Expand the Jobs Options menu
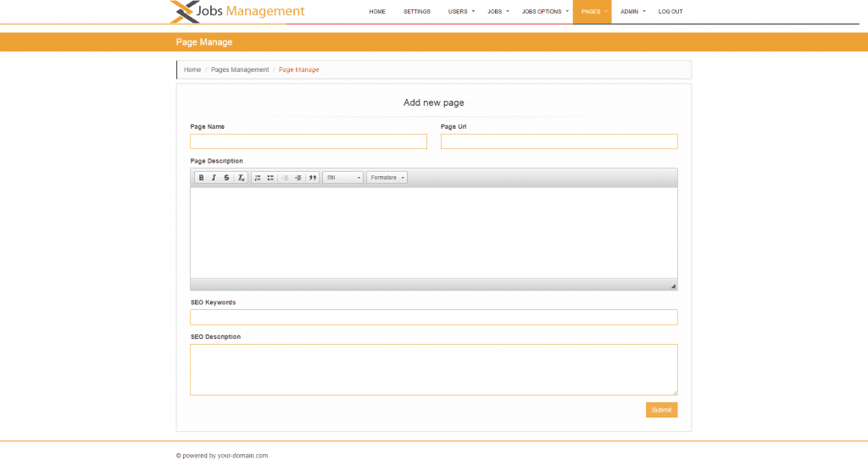 pos(545,12)
